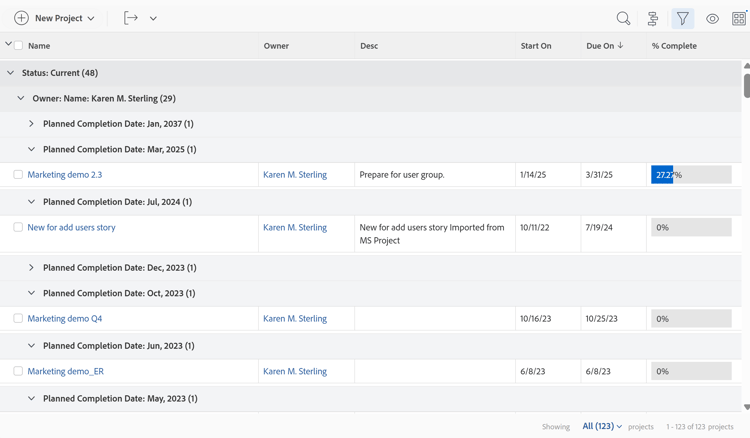750x438 pixels.
Task: Expand Planned Completion Date: Jan, 2037 group
Action: click(31, 124)
